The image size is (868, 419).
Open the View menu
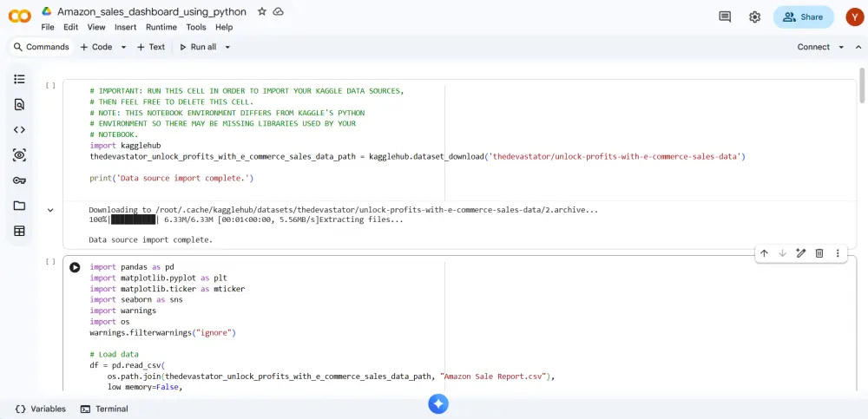(96, 27)
